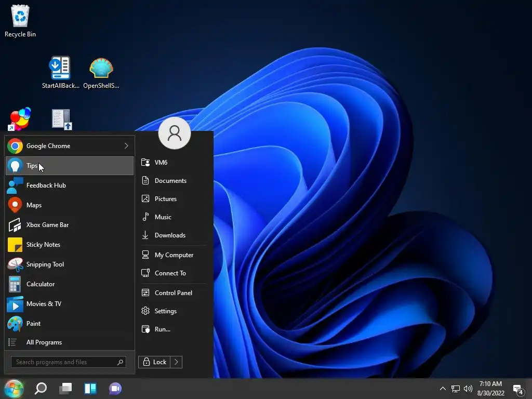This screenshot has height=399, width=532.
Task: Open the Run... dialog
Action: coord(174,329)
